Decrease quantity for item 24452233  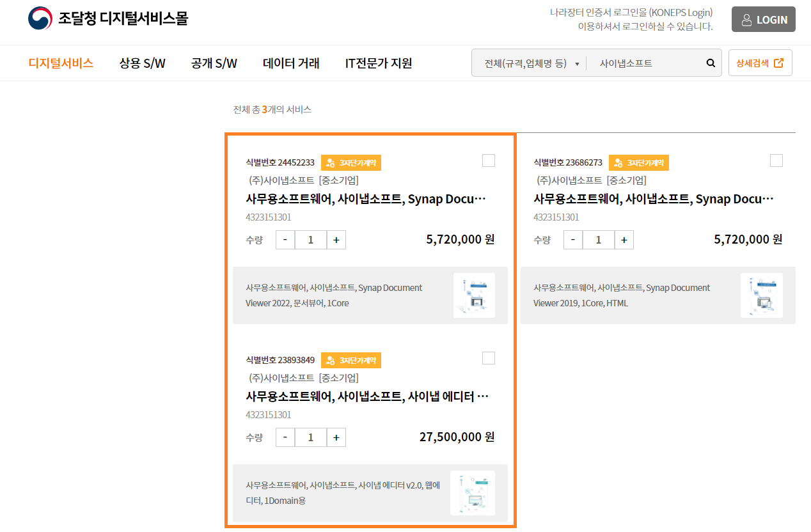285,240
